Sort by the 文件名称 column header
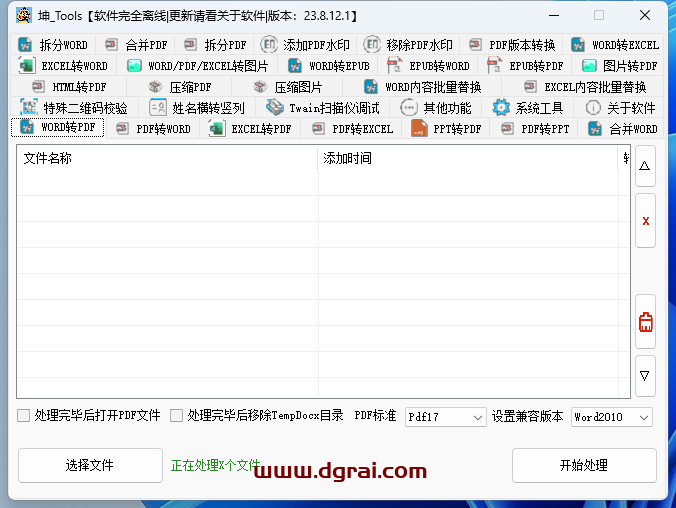Image resolution: width=676 pixels, height=508 pixels. 167,158
